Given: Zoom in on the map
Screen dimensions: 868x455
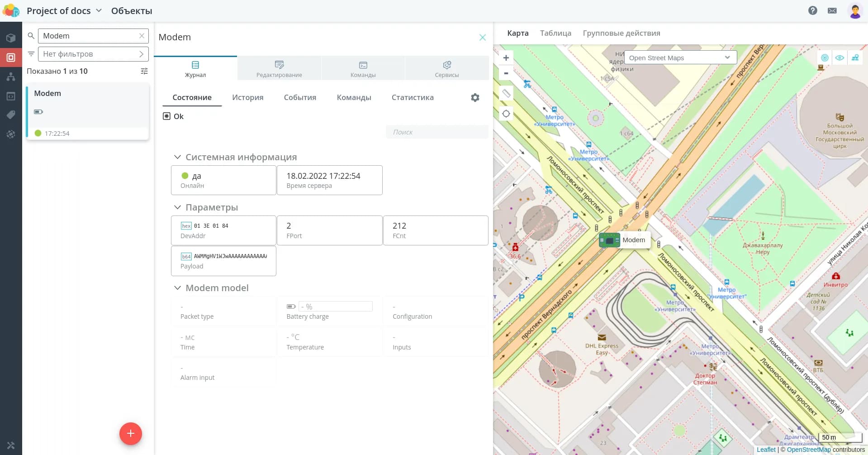Looking at the screenshot, I should click(506, 58).
